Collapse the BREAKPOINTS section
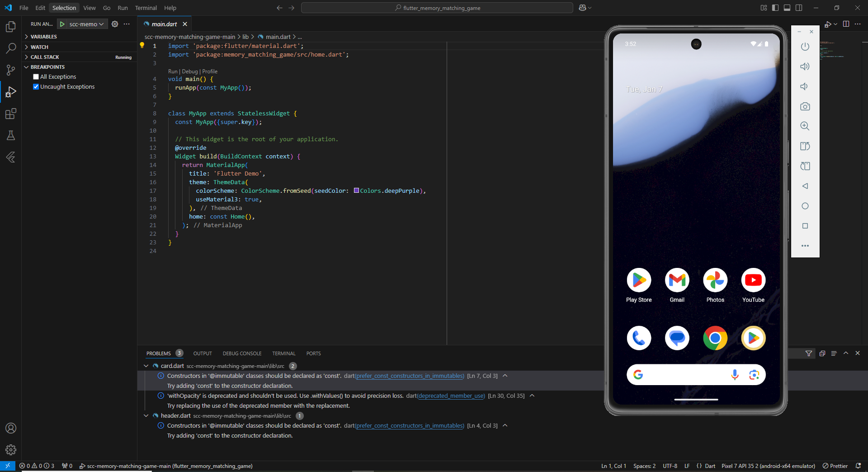The image size is (868, 472). pos(79,67)
